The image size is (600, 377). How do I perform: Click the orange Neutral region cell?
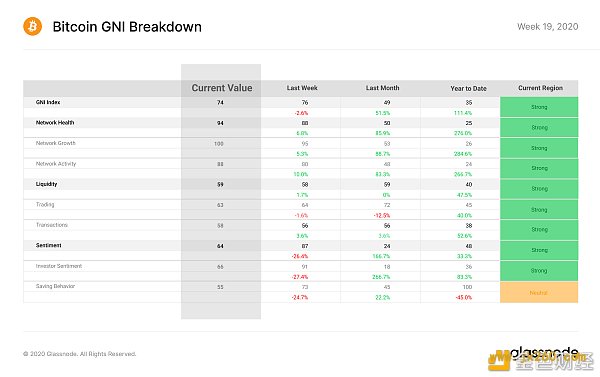(539, 292)
